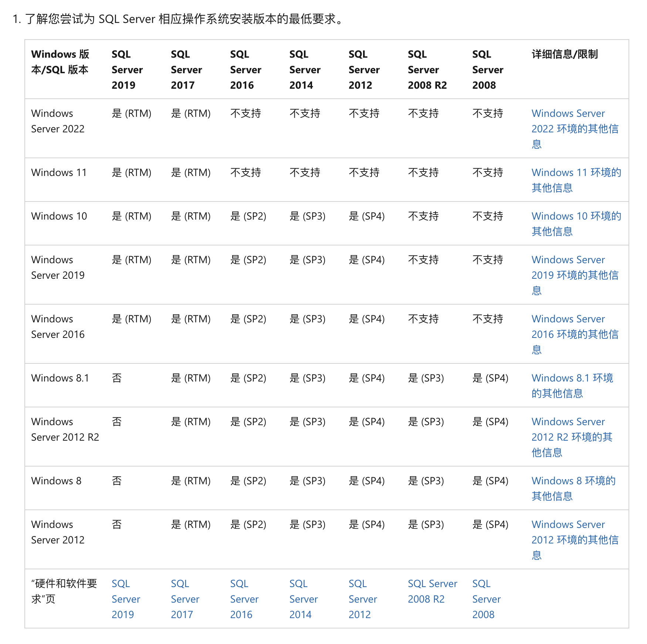Click 否 in the Windows 8.1 row
Screen dimensions: 647x644
point(117,378)
